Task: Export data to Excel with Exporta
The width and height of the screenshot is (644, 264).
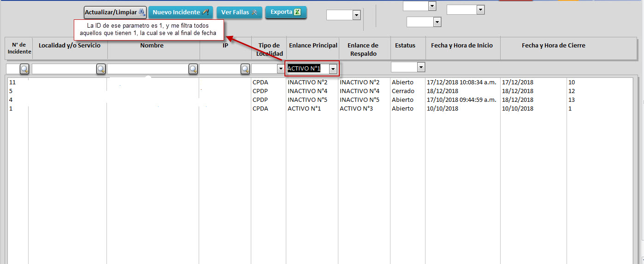Action: tap(286, 12)
